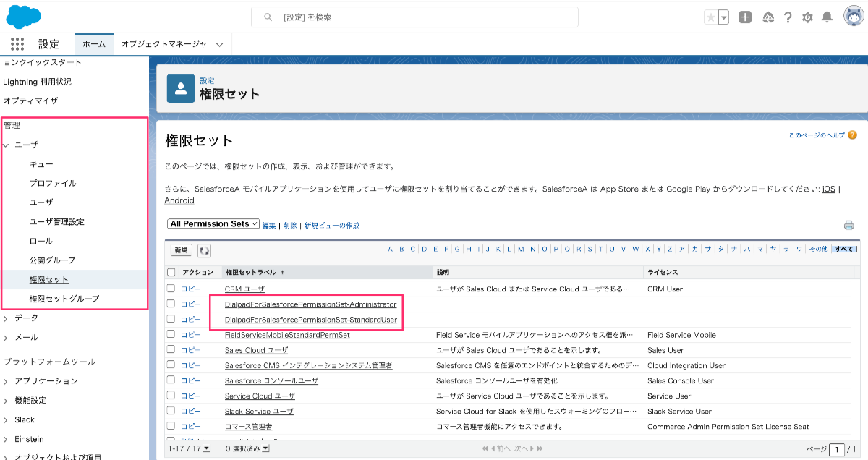
Task: Open the DialpadForSalesforcePermissionSet-StandardUser link
Action: coord(310,320)
